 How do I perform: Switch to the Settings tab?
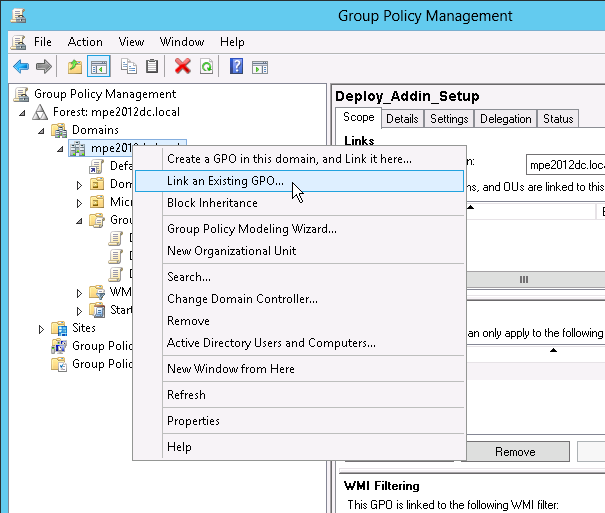pos(449,119)
